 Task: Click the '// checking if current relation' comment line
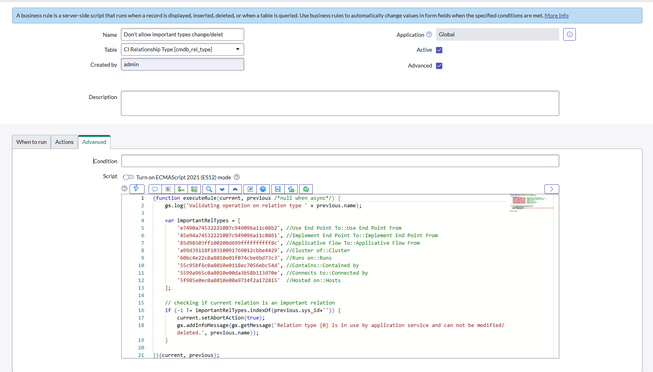250,303
